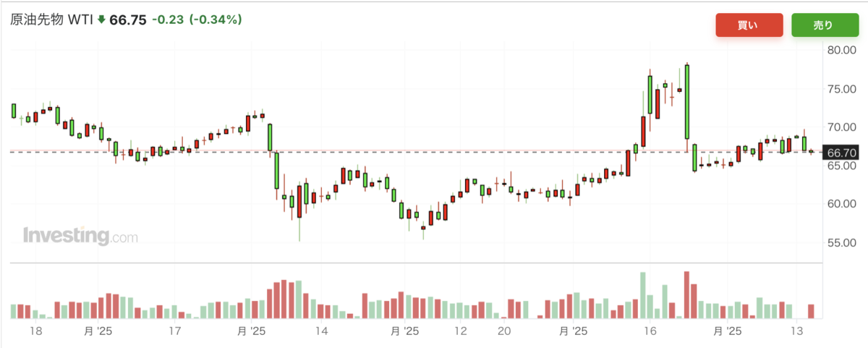Click the 原油先物 WTI title
The height and width of the screenshot is (348, 868).
click(x=51, y=20)
